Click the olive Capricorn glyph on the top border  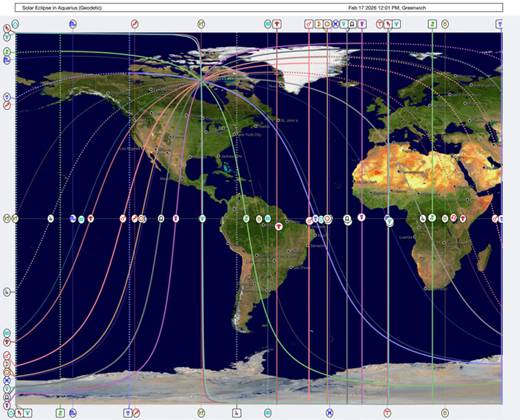click(201, 24)
